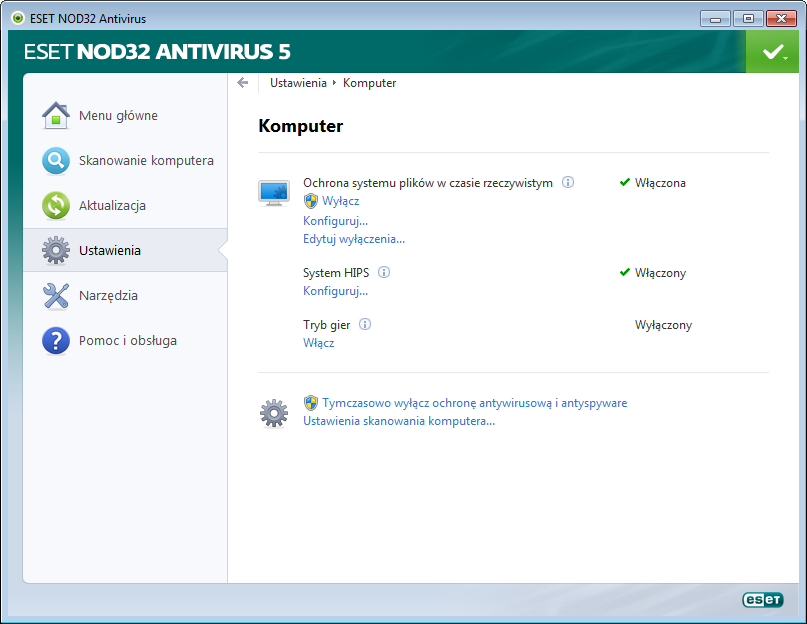Click the System HIPS label
Viewport: 807px width, 624px height.
tap(336, 273)
